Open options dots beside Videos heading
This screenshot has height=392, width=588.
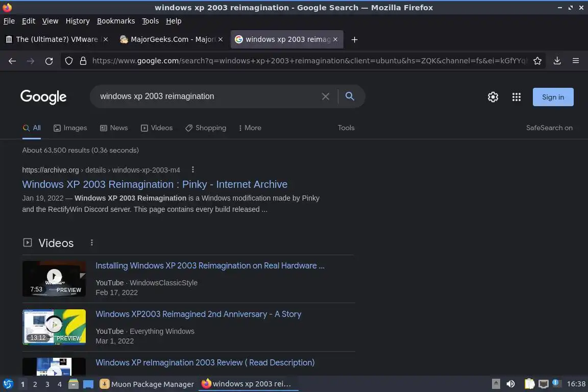(x=91, y=242)
